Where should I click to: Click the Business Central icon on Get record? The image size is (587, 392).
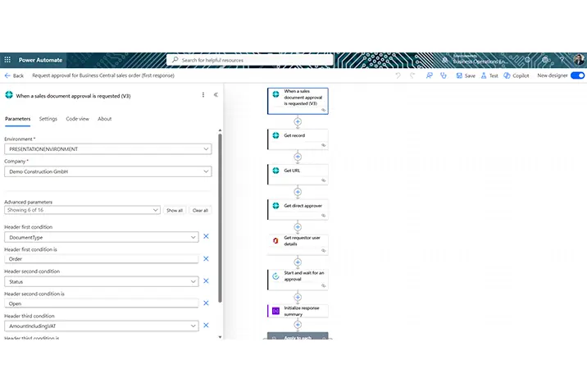coord(276,135)
